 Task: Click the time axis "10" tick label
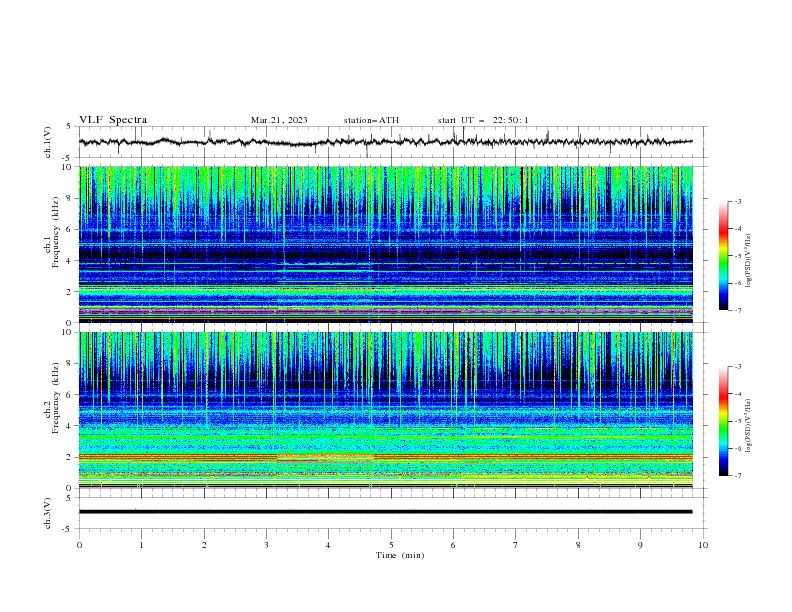click(703, 545)
